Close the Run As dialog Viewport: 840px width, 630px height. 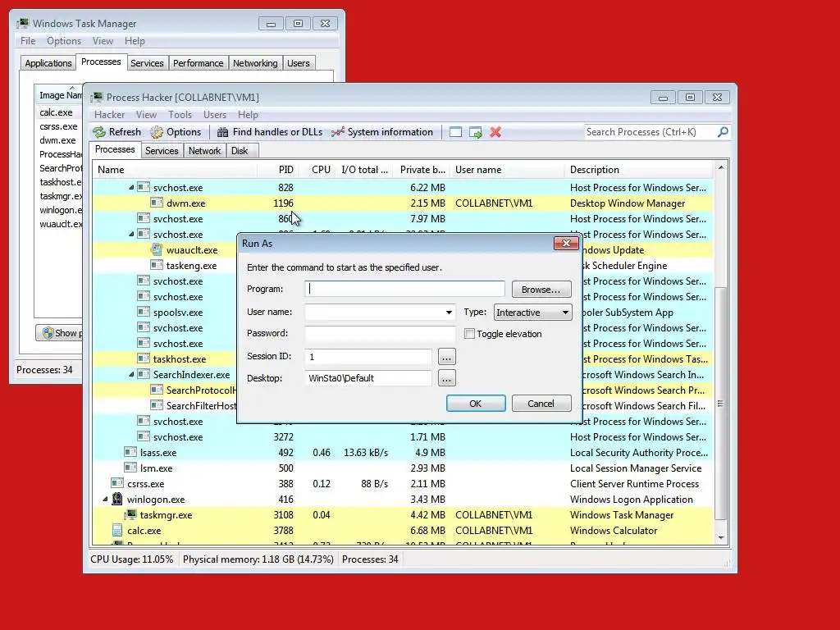pyautogui.click(x=566, y=244)
